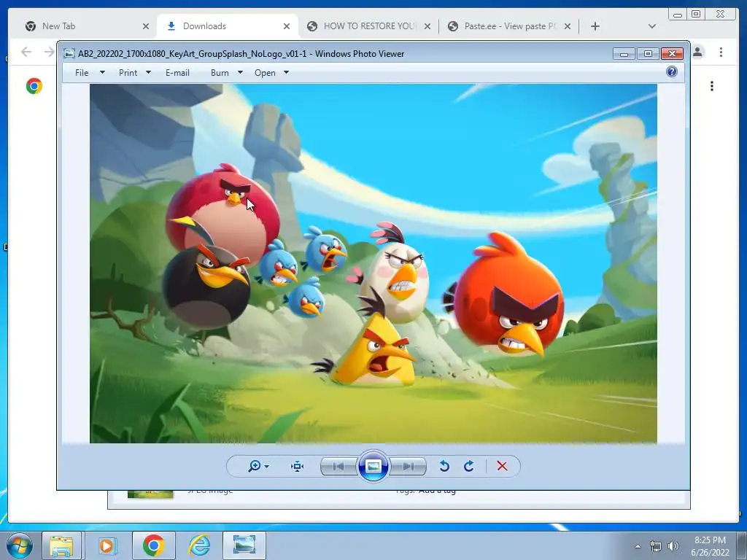Screen dimensions: 747x560
Task: Minimize the Chrome window
Action: (678, 15)
